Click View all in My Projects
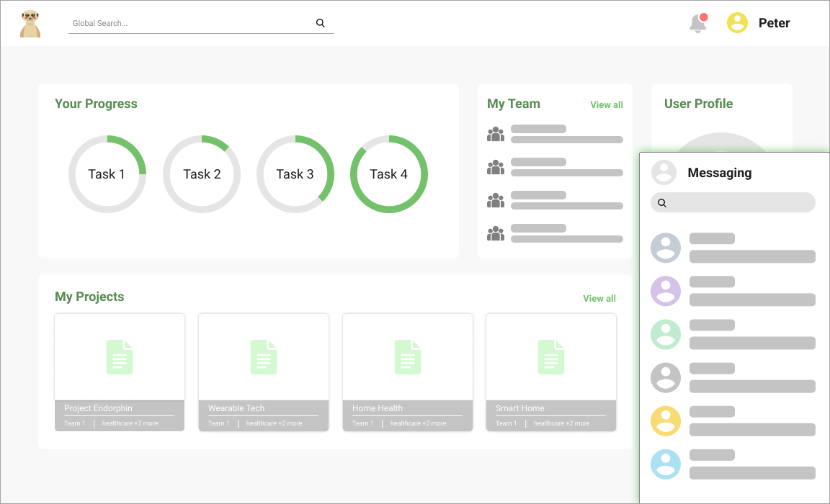830x504 pixels. pos(599,299)
